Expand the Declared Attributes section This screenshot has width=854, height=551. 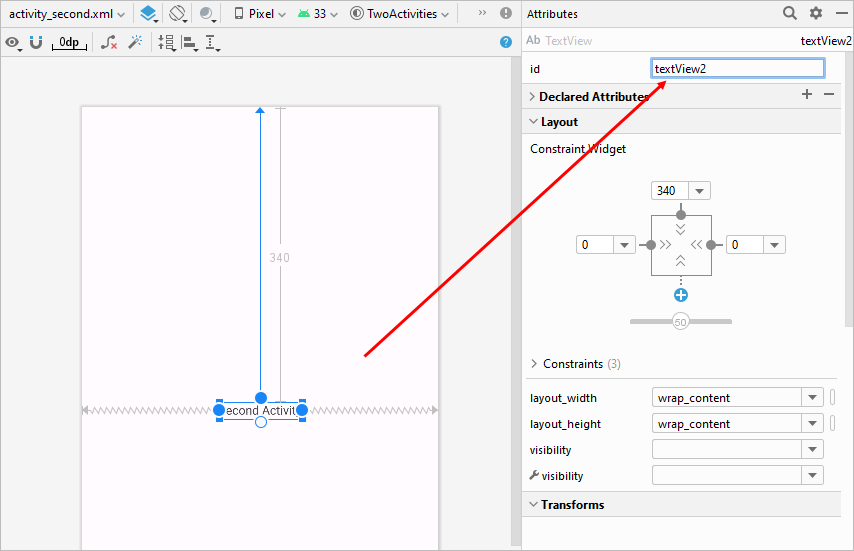531,96
